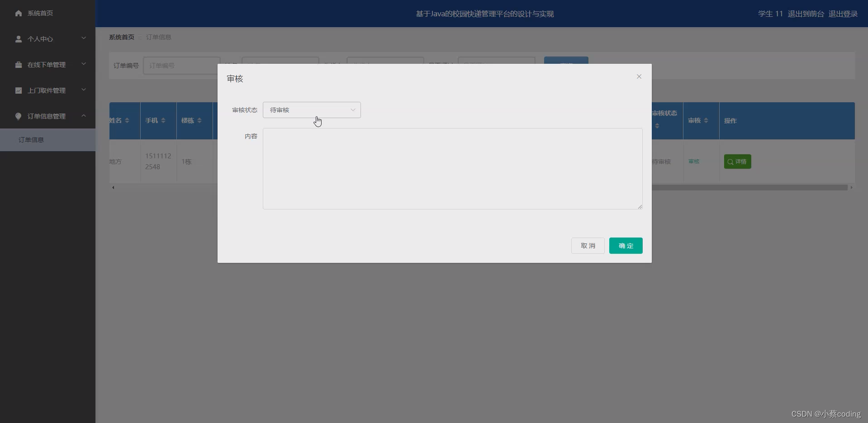
Task: Expand the 在线下单管理 menu chevron
Action: [84, 64]
